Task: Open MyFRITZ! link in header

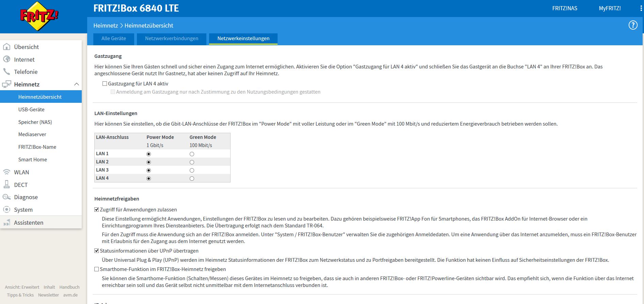Action: 610,8
